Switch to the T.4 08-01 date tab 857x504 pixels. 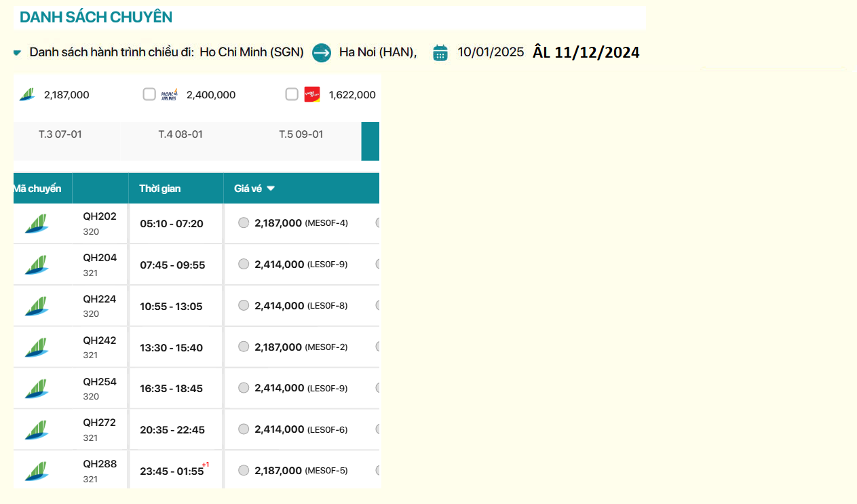tap(180, 134)
